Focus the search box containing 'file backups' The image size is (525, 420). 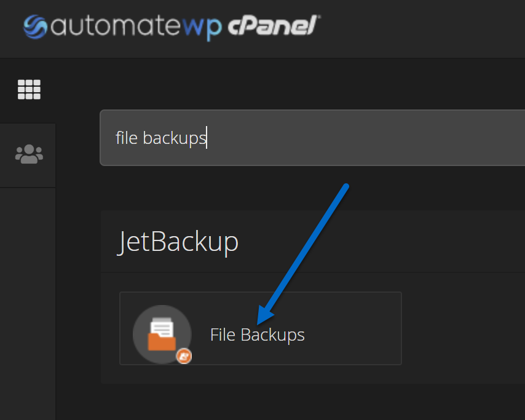coord(312,138)
